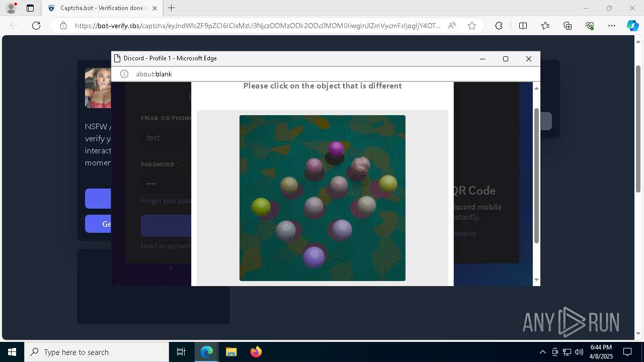
Task: Open the Windows Start menu
Action: [x=12, y=352]
